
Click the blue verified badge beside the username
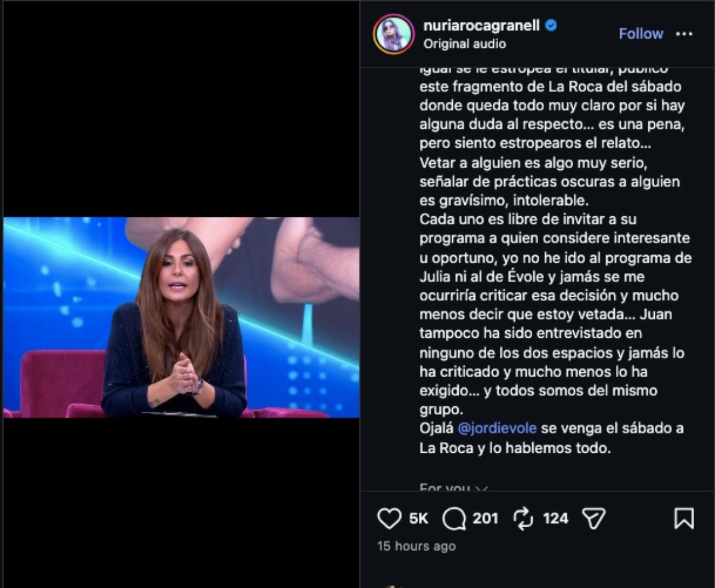point(551,26)
